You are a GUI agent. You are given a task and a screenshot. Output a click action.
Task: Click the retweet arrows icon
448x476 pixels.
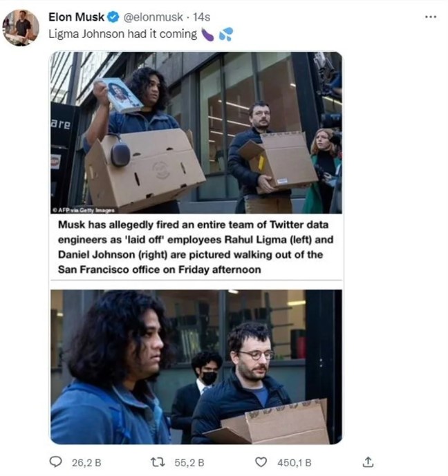click(158, 462)
